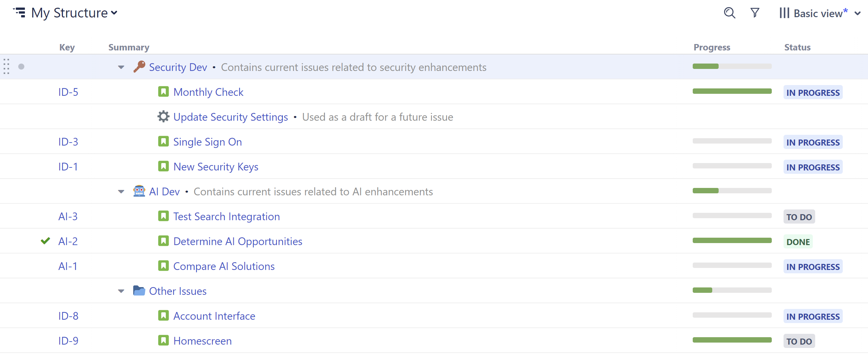The height and width of the screenshot is (354, 868).
Task: Click the Progress column header
Action: pyautogui.click(x=712, y=47)
